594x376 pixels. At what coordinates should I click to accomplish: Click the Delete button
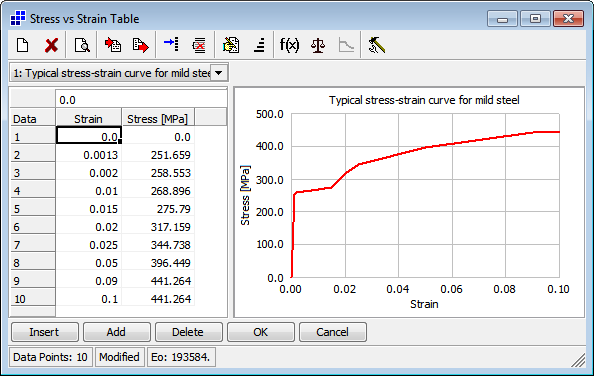188,332
